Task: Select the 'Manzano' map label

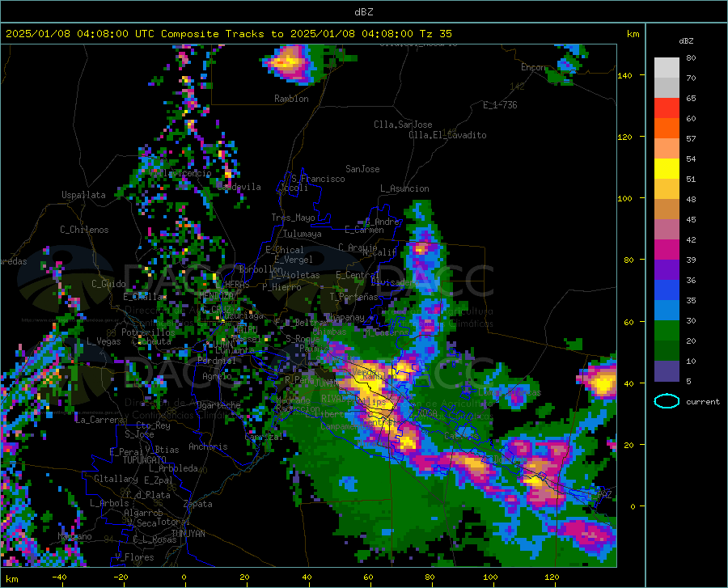Action: (x=74, y=536)
